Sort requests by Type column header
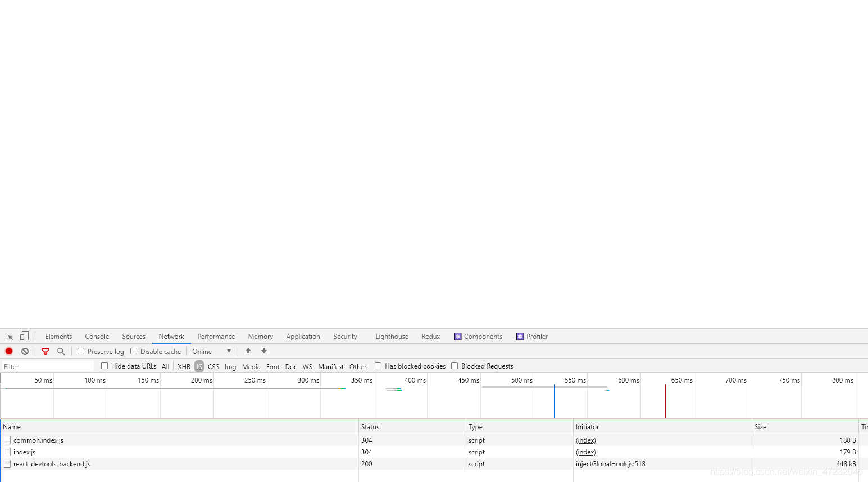 coord(520,427)
